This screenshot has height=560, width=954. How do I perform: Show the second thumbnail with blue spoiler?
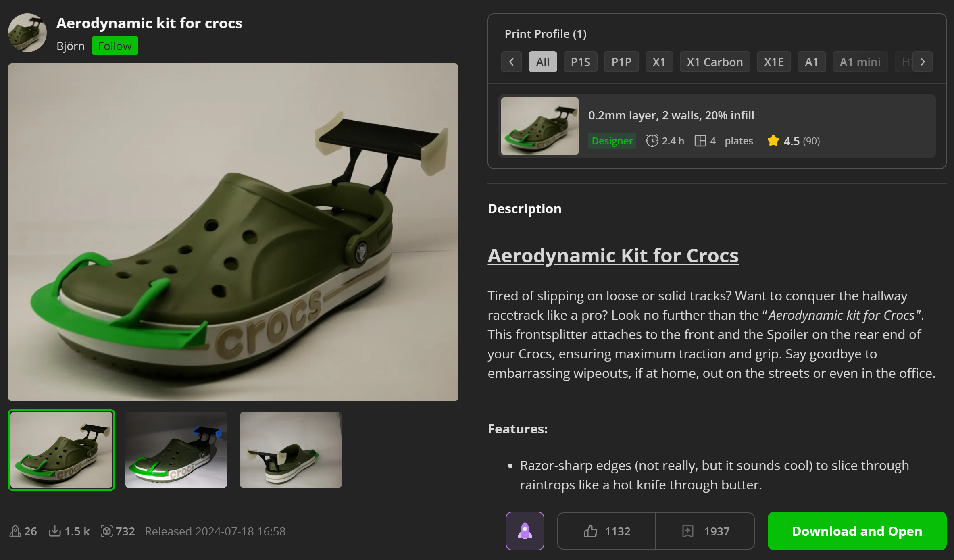176,450
